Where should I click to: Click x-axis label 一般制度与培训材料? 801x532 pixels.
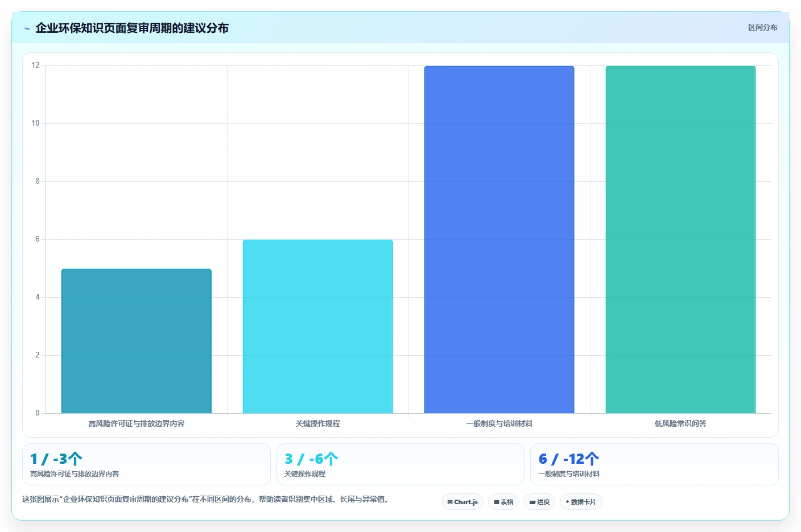point(499,423)
